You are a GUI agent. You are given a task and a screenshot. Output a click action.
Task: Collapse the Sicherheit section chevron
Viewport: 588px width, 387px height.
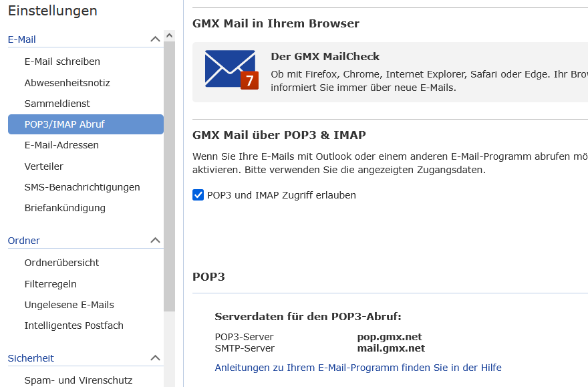pos(155,358)
